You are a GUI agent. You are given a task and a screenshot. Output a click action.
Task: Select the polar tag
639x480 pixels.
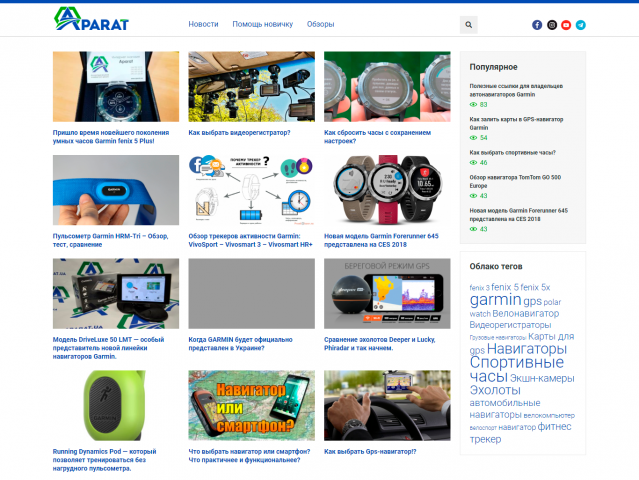click(x=552, y=302)
